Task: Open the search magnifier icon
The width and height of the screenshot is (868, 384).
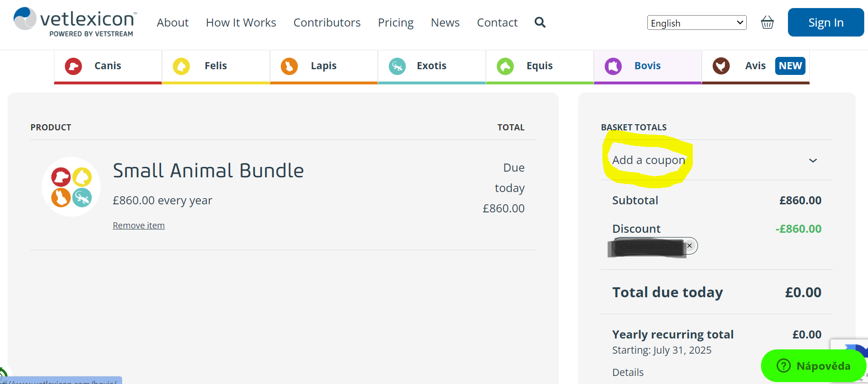Action: click(x=540, y=22)
